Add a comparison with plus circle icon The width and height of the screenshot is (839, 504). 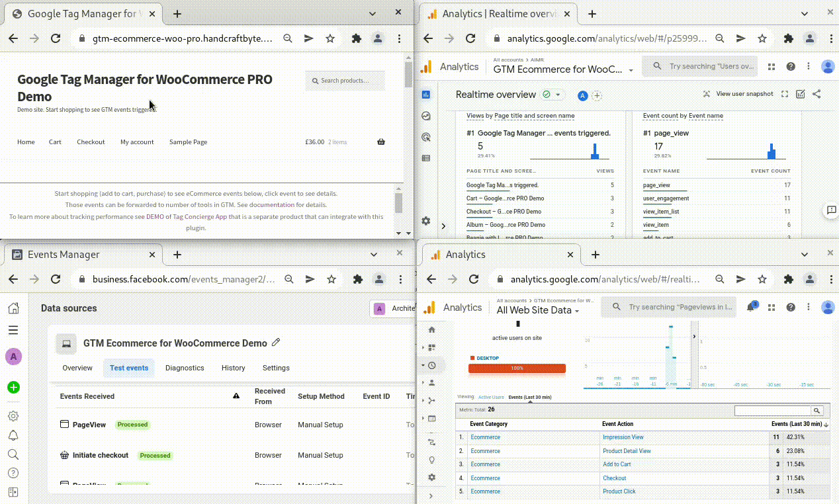[x=597, y=96]
